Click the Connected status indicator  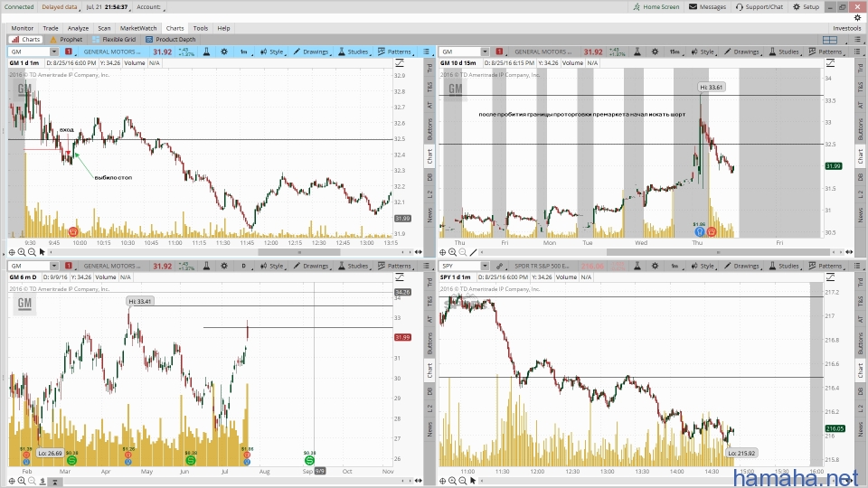click(18, 6)
